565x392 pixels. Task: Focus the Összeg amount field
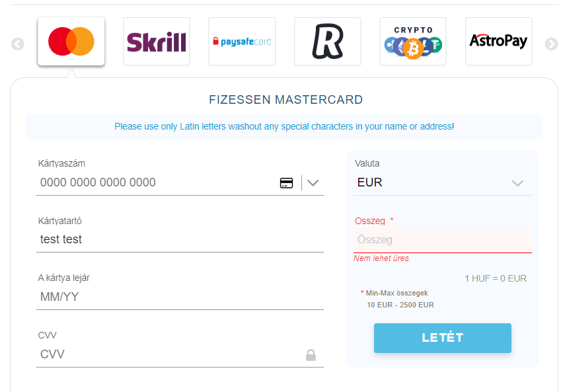pos(443,239)
